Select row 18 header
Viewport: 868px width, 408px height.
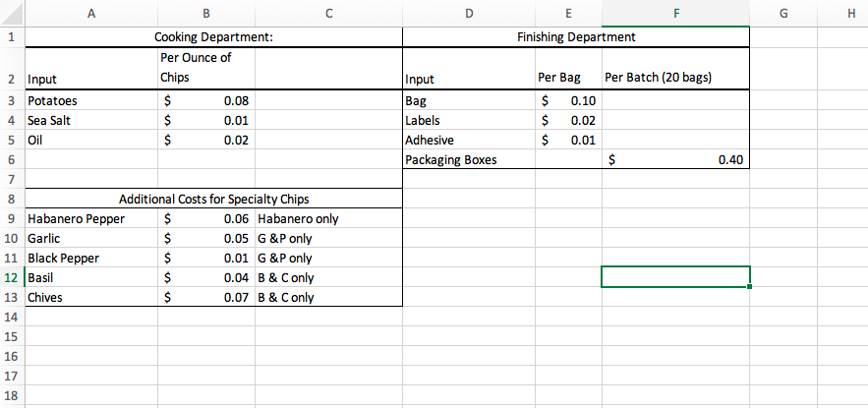(x=12, y=396)
